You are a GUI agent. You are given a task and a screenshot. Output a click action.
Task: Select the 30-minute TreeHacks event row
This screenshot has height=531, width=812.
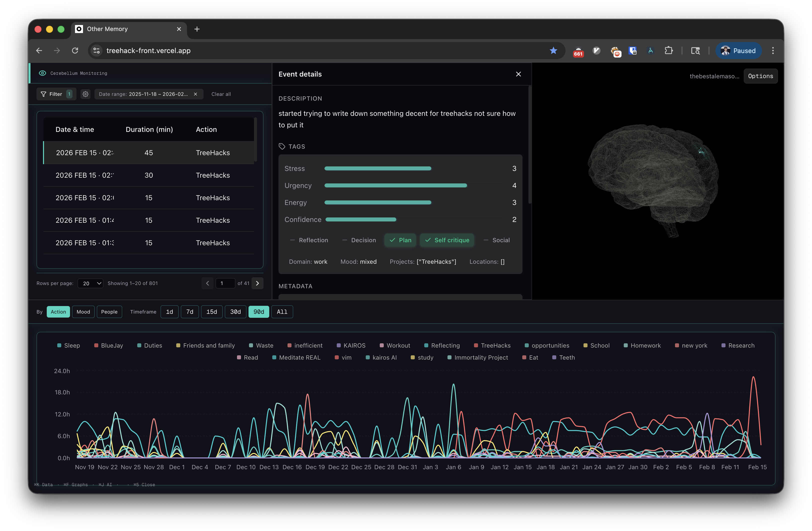(x=148, y=175)
